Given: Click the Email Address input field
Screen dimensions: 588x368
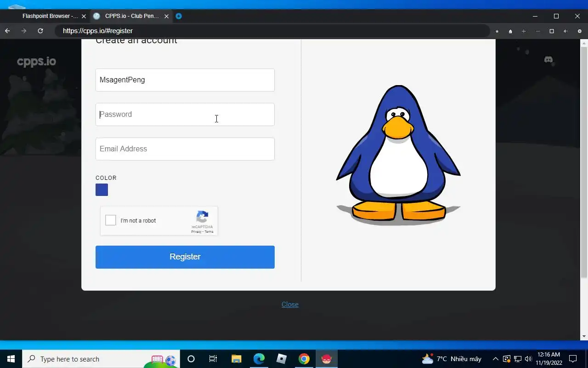Looking at the screenshot, I should click(185, 149).
